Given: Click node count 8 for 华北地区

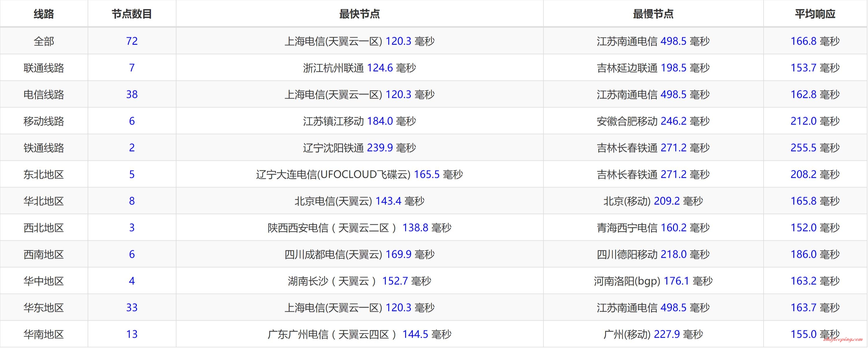Looking at the screenshot, I should [x=132, y=201].
